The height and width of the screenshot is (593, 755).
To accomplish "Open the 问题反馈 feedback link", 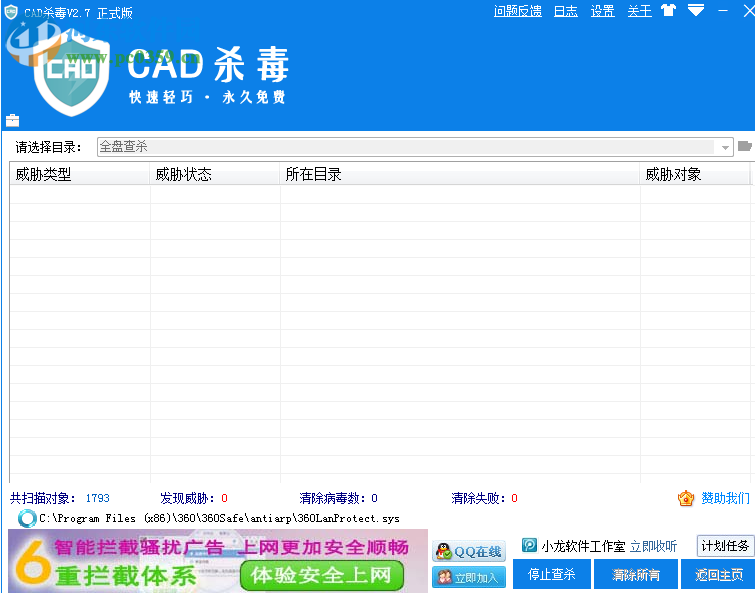I will (518, 11).
